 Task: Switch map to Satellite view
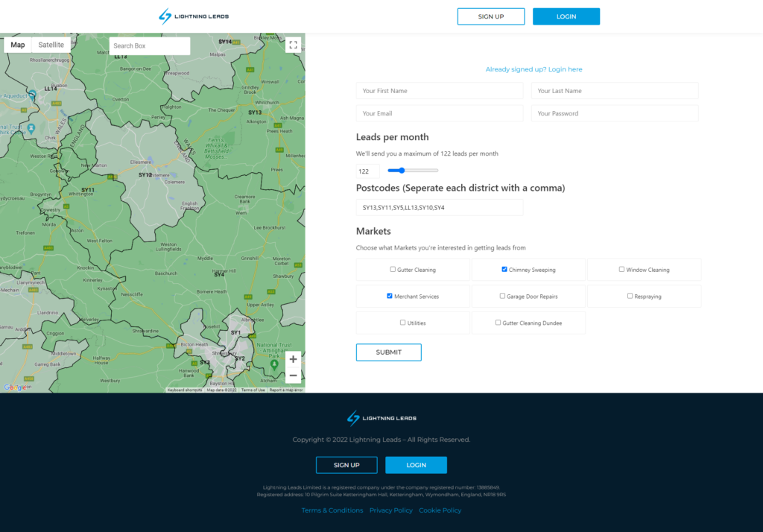51,45
